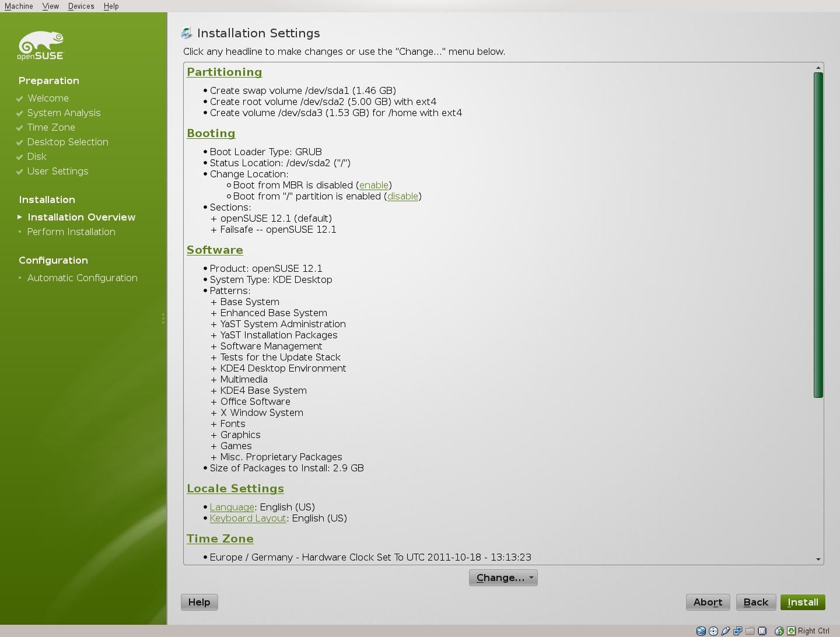Click the Desktop Selection step in sidebar
Viewport: 840px width, 637px height.
click(68, 142)
